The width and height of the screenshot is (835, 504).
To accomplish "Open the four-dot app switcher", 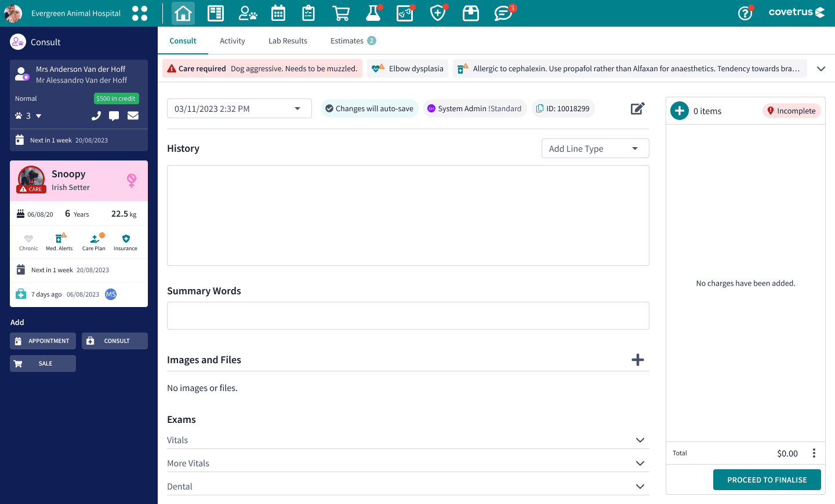I will (x=140, y=13).
